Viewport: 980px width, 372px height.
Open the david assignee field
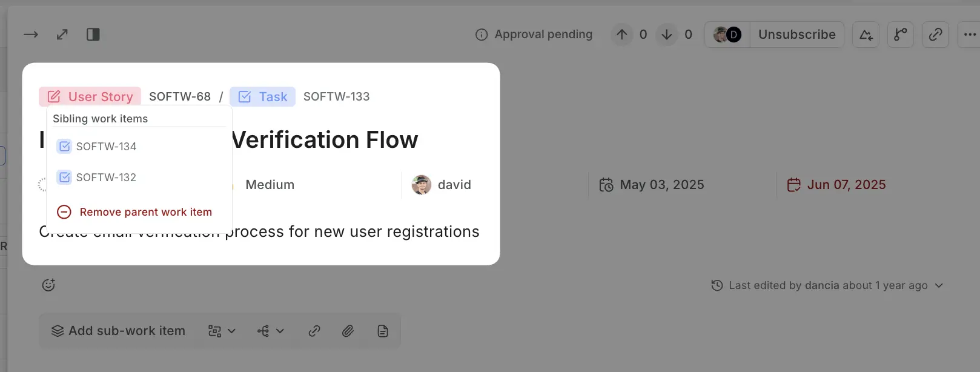[442, 185]
